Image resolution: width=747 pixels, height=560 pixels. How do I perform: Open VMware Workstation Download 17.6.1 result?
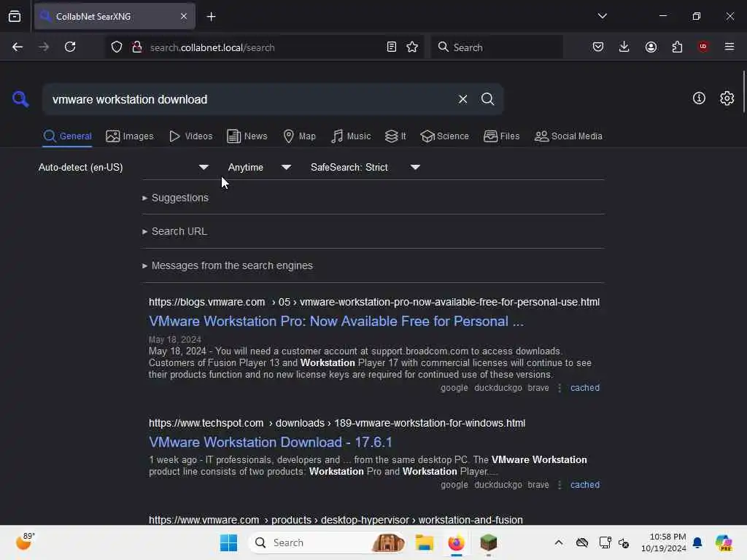click(270, 443)
